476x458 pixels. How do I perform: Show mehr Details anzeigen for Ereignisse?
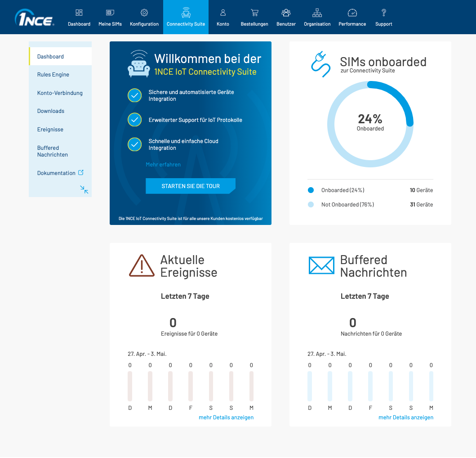coord(226,418)
